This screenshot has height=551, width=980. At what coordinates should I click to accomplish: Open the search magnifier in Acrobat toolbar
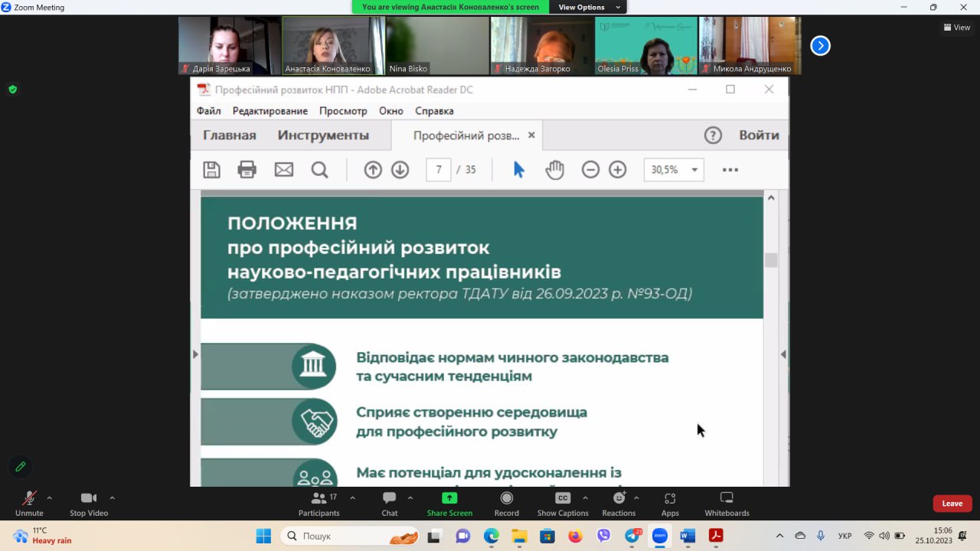pos(319,170)
